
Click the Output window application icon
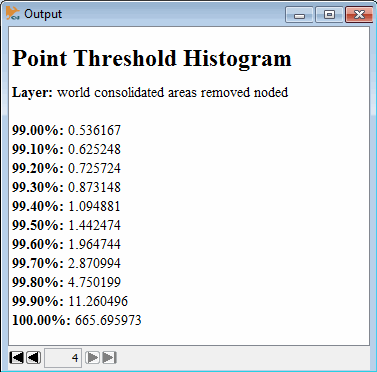pos(13,13)
